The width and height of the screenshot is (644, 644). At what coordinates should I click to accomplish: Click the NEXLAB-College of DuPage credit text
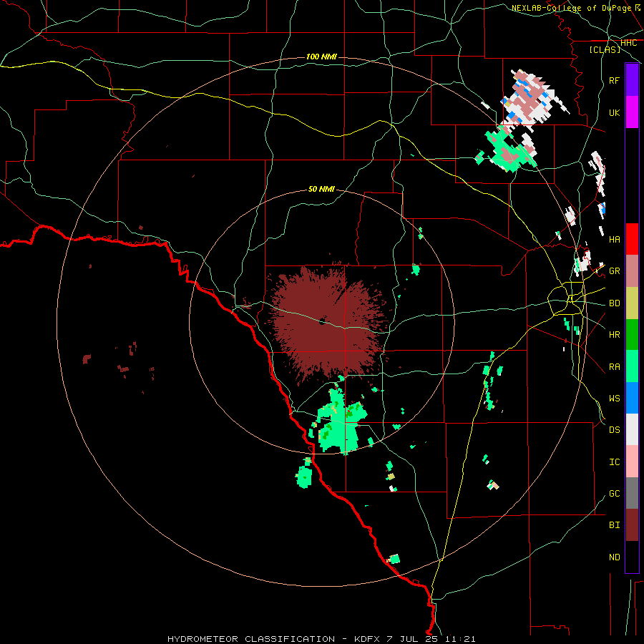(572, 8)
